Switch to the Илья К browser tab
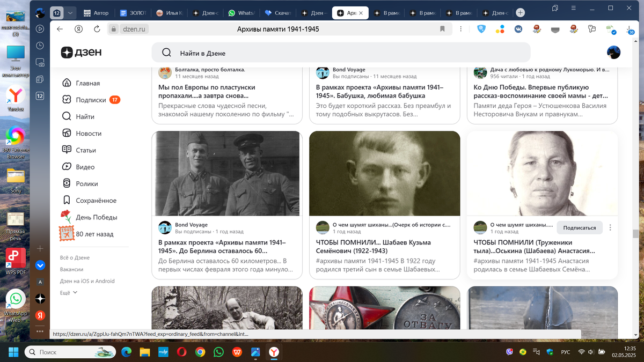Image resolution: width=644 pixels, height=362 pixels. point(169,13)
